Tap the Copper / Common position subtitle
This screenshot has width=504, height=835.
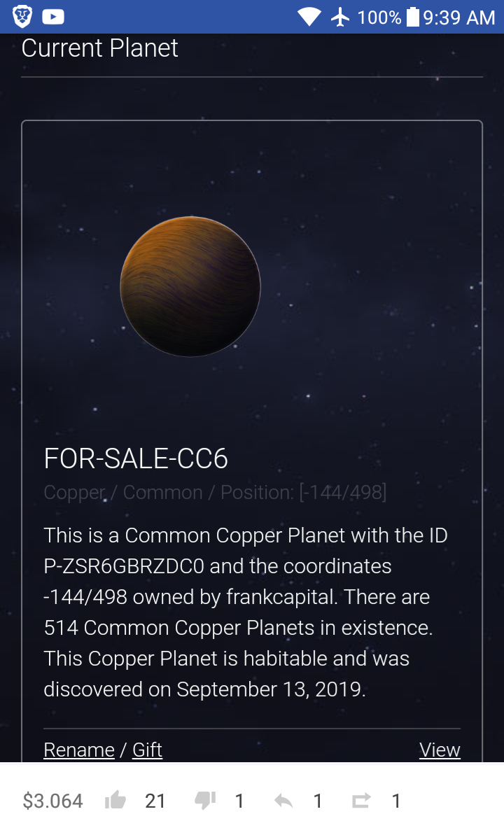pyautogui.click(x=215, y=493)
